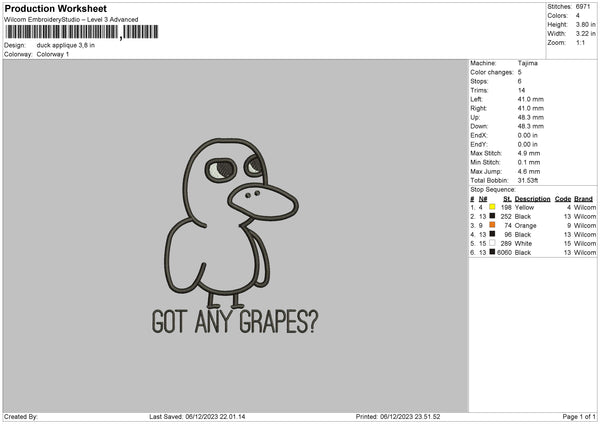600x424 pixels.
Task: Click the 'Color changes:' label
Action: click(x=492, y=72)
